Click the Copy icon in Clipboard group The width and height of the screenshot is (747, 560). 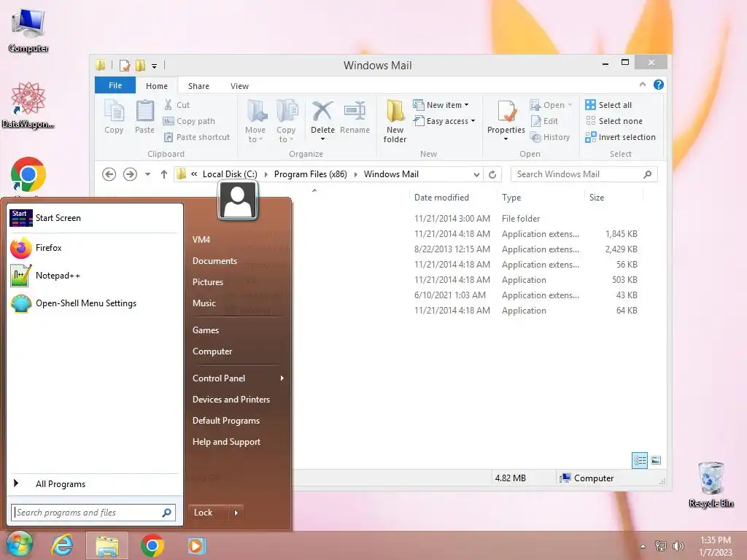(114, 111)
